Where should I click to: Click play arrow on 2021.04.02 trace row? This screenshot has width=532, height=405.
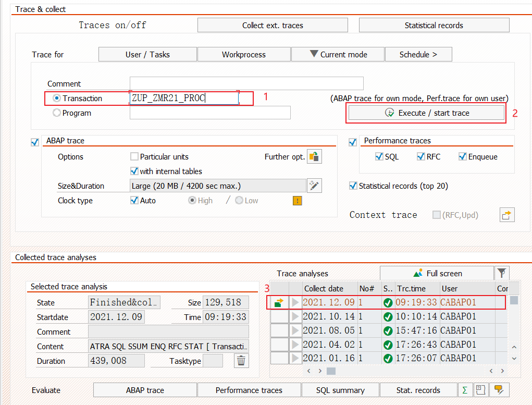click(x=295, y=345)
